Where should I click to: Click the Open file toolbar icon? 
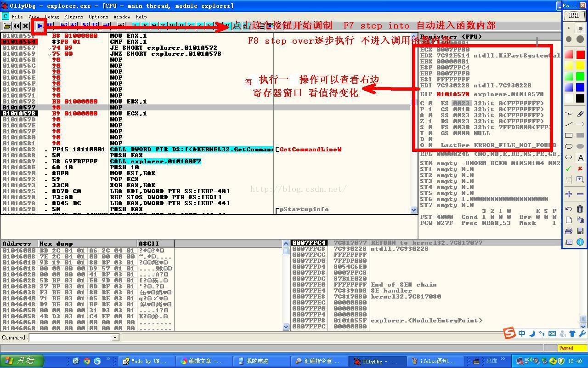tap(7, 26)
